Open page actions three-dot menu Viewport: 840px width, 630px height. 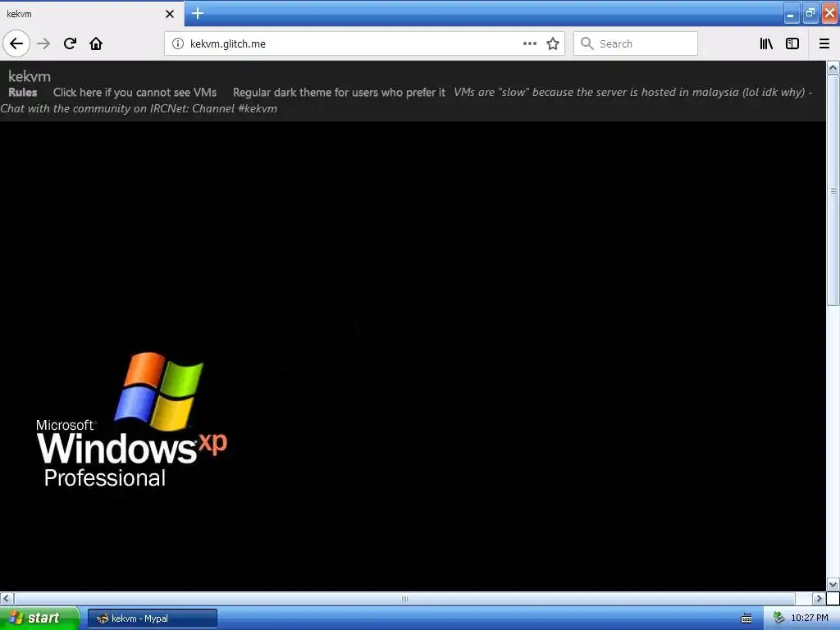pyautogui.click(x=529, y=43)
